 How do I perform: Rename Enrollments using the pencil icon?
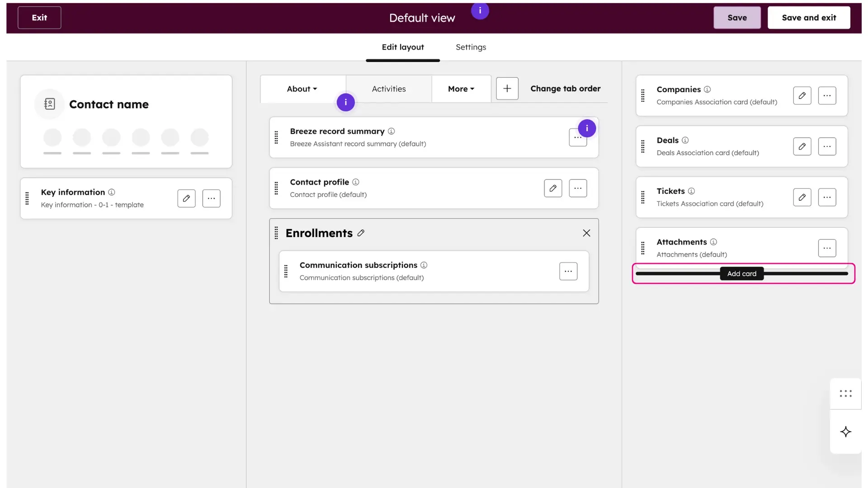tap(361, 233)
